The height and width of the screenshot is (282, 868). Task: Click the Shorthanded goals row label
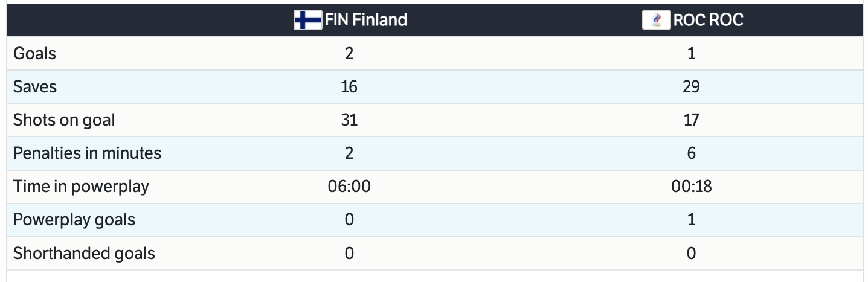(x=84, y=253)
